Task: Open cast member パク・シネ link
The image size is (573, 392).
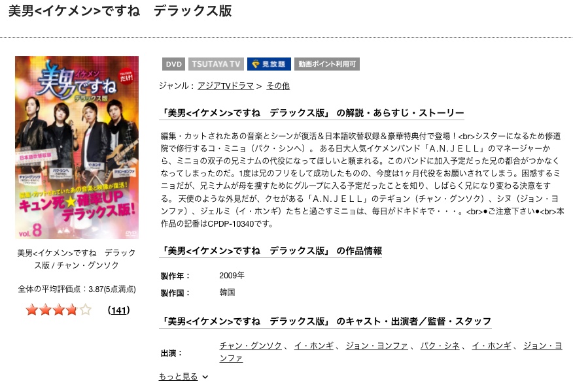Action: (x=440, y=346)
